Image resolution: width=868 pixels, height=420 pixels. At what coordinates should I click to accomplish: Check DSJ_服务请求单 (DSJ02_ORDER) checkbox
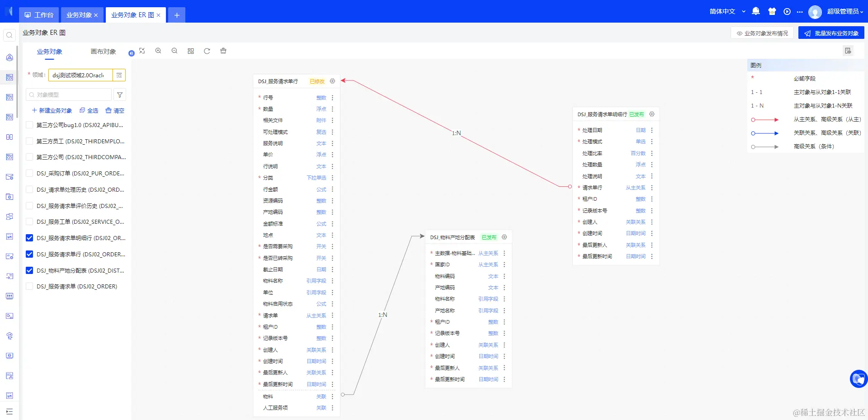tap(29, 286)
